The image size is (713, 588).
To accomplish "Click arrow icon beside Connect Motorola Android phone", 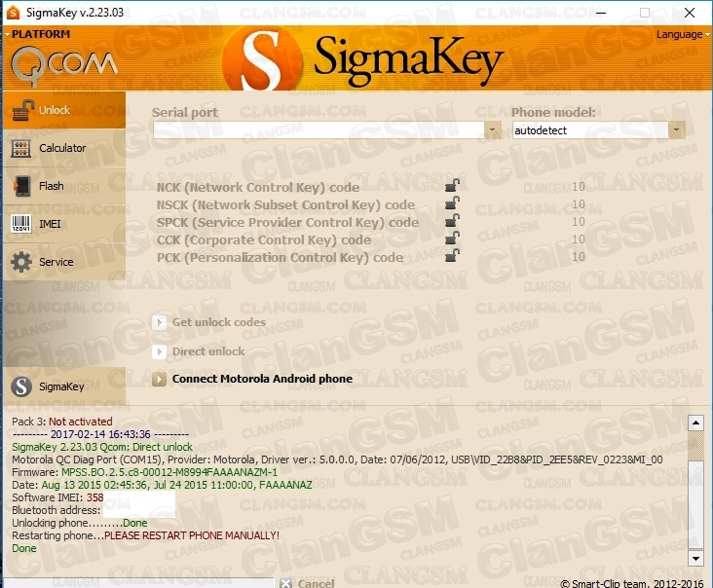I will click(159, 379).
